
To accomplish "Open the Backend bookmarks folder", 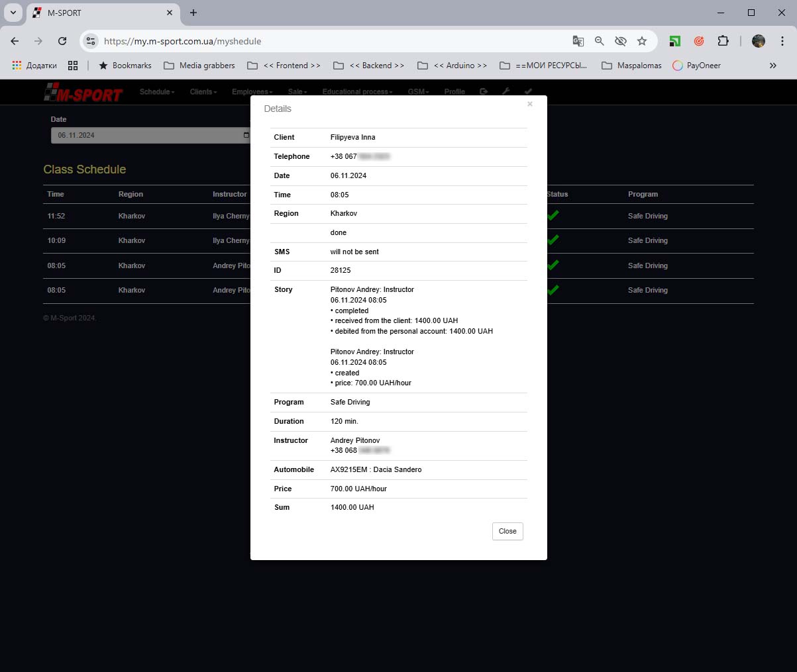I will [368, 66].
